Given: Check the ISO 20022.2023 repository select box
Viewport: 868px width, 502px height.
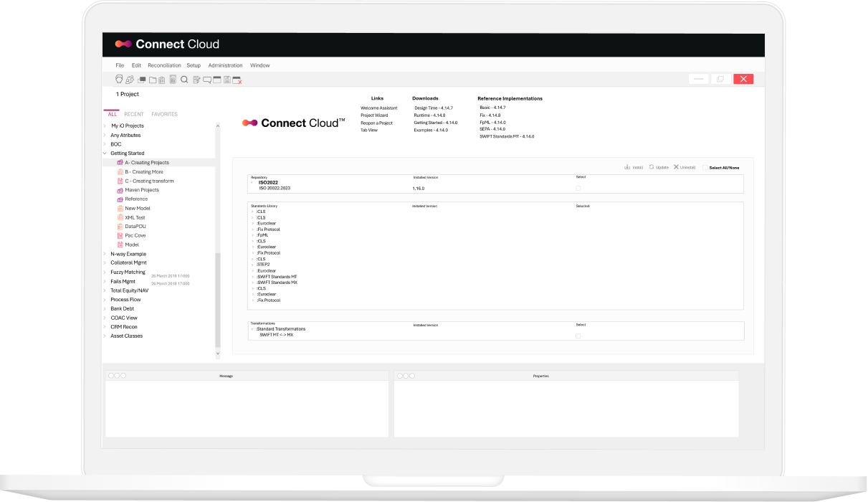Looking at the screenshot, I should pos(578,188).
